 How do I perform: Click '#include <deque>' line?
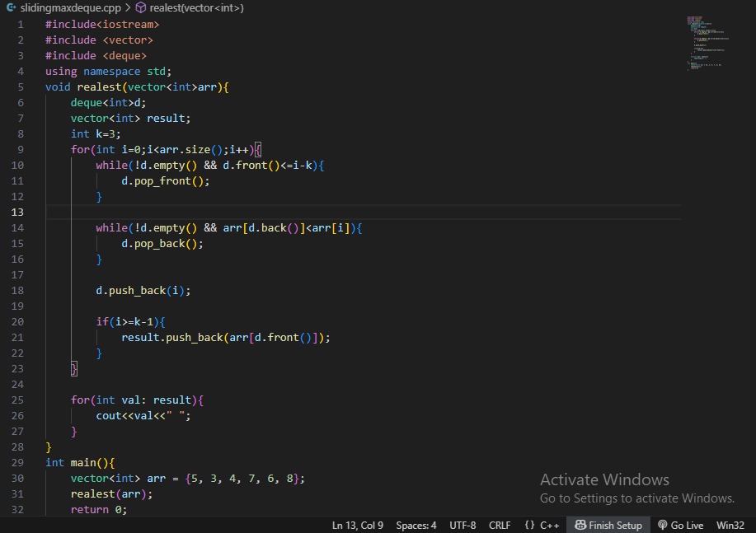(96, 55)
